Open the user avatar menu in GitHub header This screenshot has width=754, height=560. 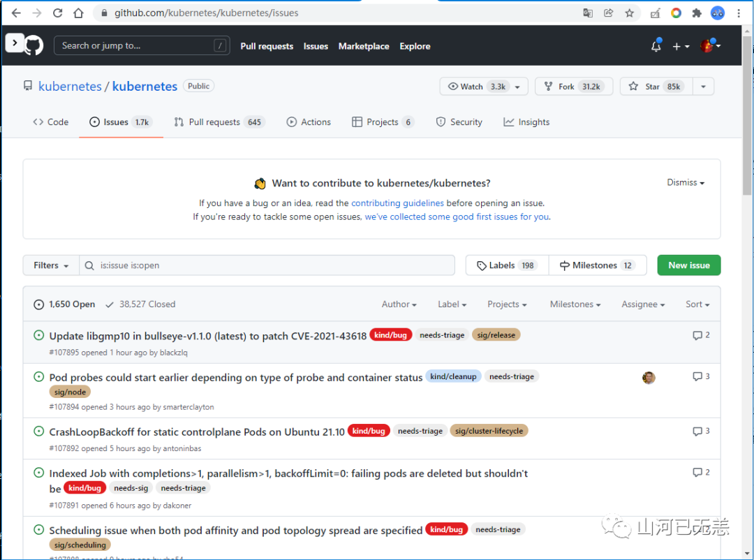[710, 45]
